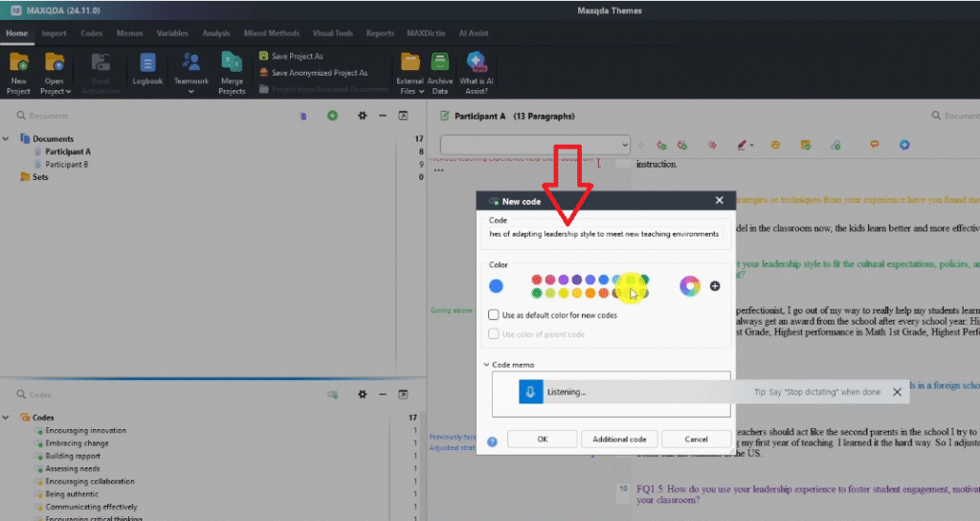Click the Merge Projects icon
Image resolution: width=980 pixels, height=521 pixels.
[232, 64]
